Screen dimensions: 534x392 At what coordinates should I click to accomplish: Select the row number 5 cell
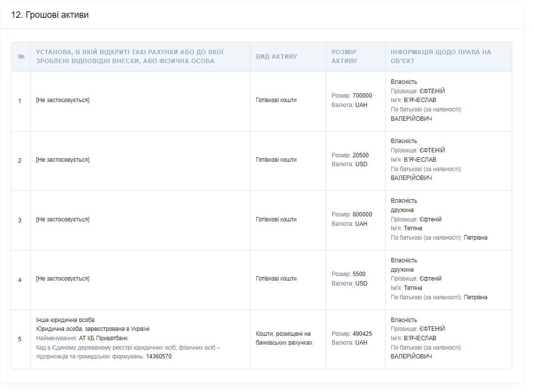coord(20,339)
